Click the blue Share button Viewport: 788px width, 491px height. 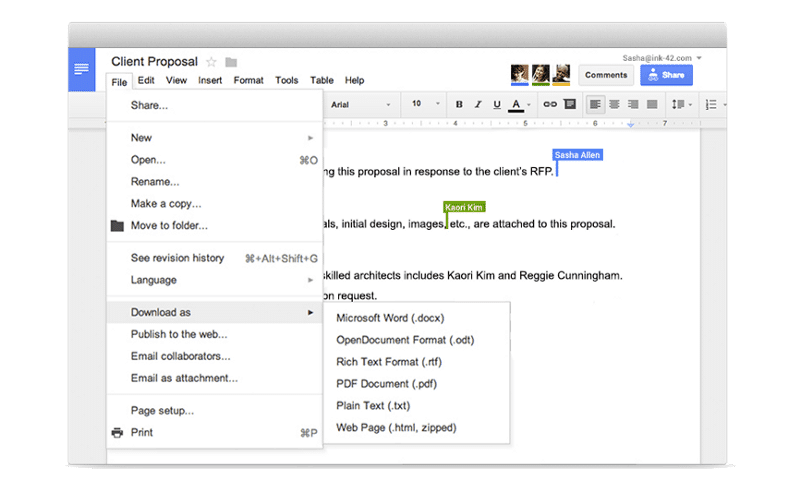pos(666,75)
